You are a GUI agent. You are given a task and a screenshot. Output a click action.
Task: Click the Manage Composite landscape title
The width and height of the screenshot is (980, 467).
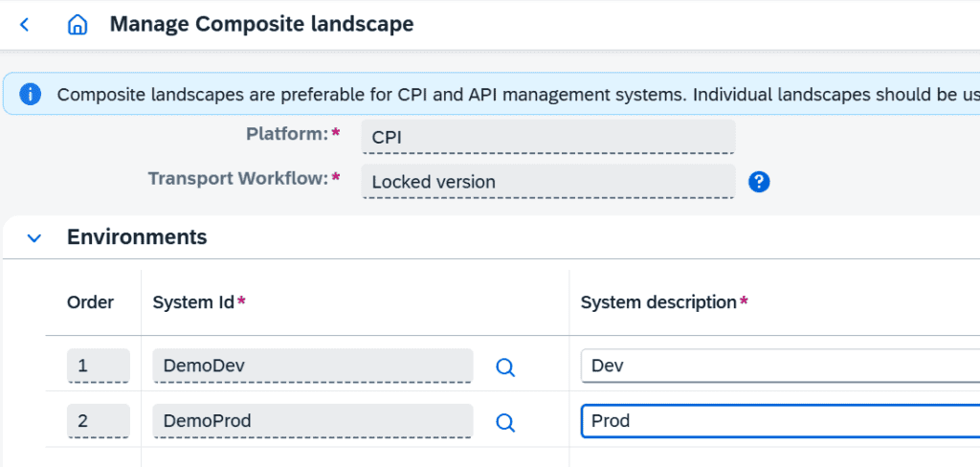click(x=261, y=24)
